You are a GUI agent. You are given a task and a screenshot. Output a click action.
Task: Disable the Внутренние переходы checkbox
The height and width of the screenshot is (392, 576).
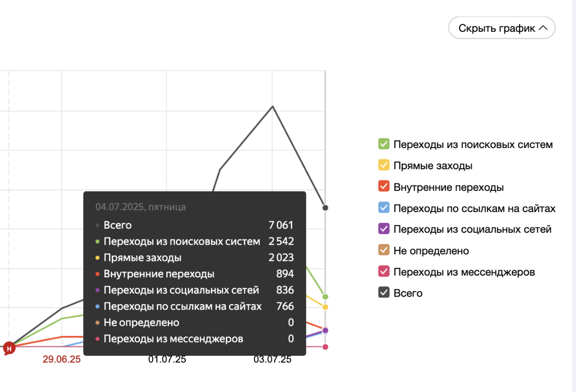click(x=384, y=186)
